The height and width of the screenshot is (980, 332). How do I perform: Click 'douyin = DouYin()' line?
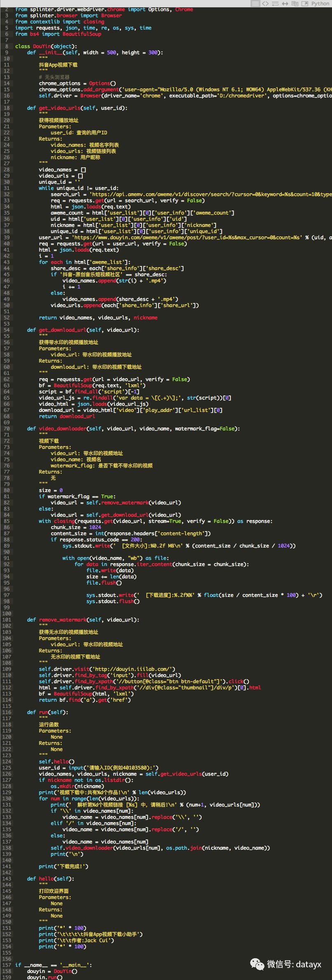pyautogui.click(x=52, y=971)
